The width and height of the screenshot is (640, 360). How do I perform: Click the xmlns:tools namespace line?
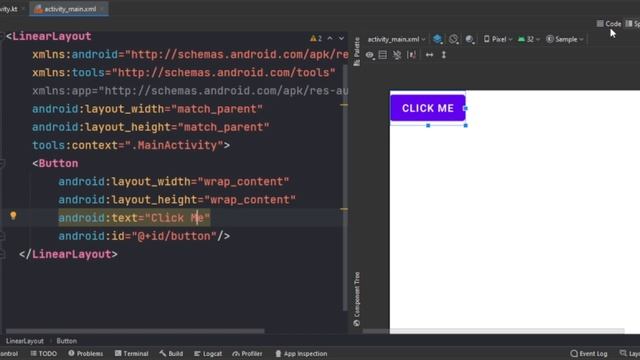[184, 73]
